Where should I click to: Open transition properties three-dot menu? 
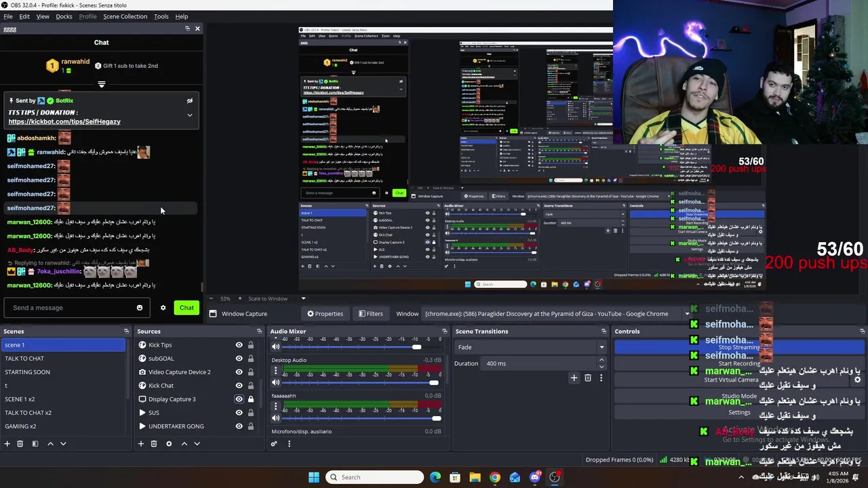(x=601, y=378)
